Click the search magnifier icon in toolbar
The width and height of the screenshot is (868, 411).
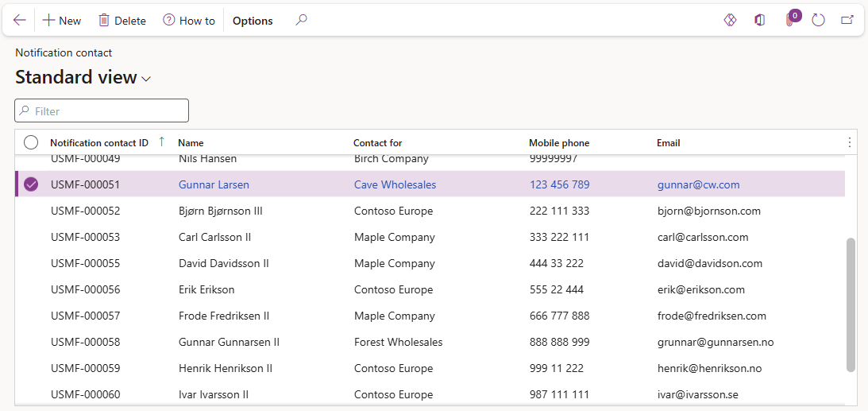click(x=301, y=21)
